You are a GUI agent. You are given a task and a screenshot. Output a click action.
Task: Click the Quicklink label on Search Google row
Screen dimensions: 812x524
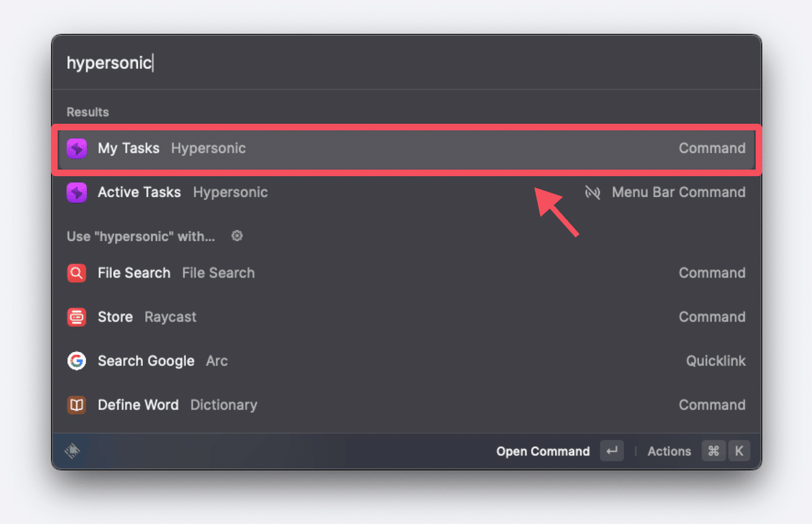(716, 361)
